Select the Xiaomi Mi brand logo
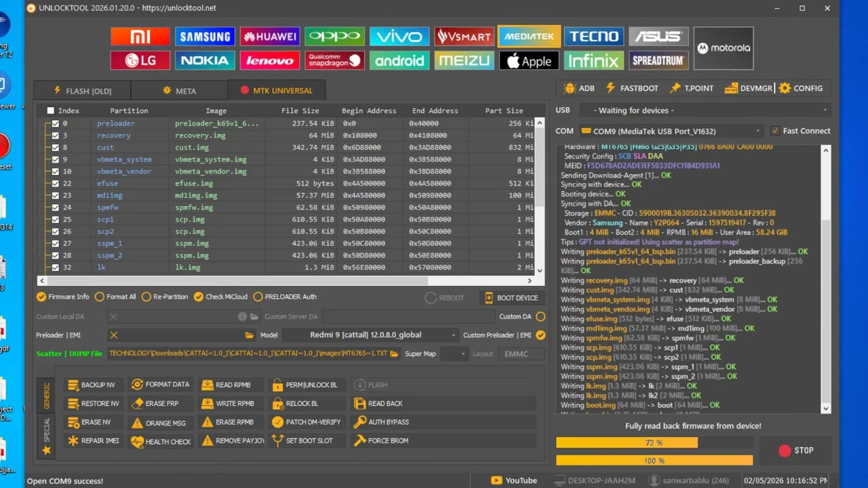This screenshot has width=868, height=488. 140,37
